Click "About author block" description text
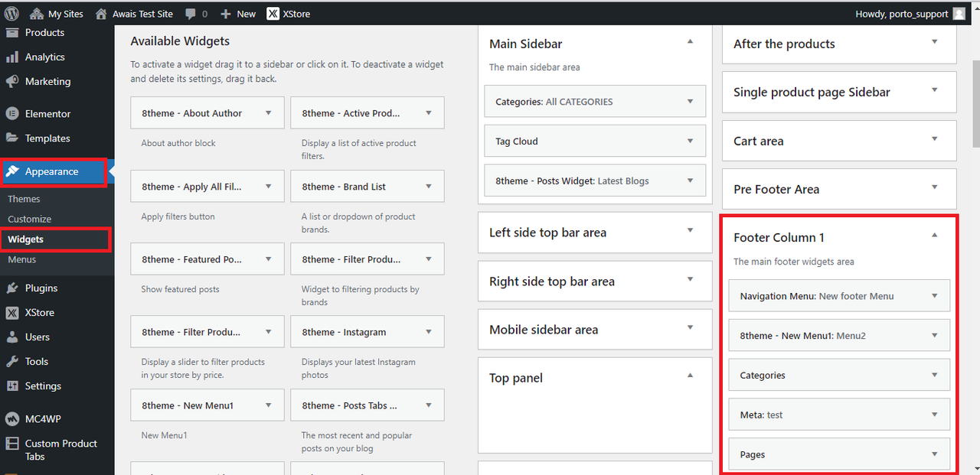Screen dimensions: 980x475 [x=178, y=143]
